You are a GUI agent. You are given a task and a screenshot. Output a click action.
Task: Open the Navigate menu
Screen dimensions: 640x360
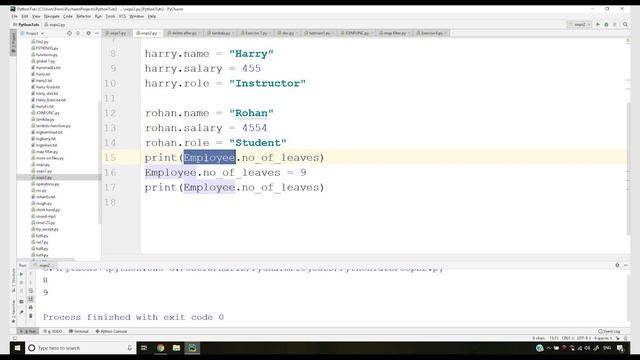(52, 16)
